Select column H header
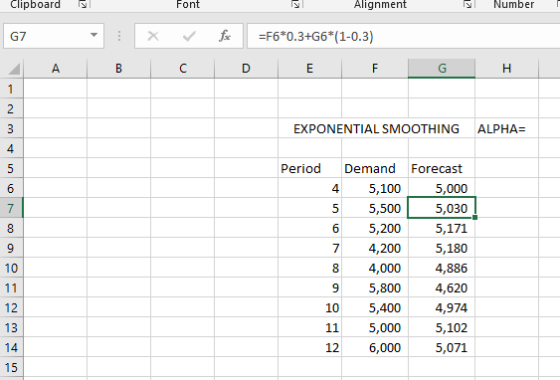This screenshot has height=380, width=560. [506, 68]
